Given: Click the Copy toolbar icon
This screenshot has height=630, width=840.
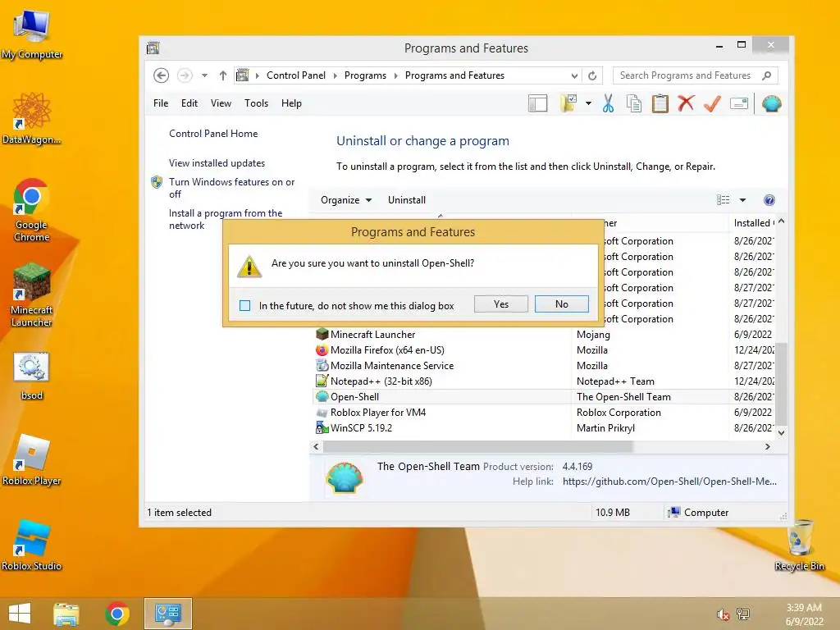Looking at the screenshot, I should [634, 103].
